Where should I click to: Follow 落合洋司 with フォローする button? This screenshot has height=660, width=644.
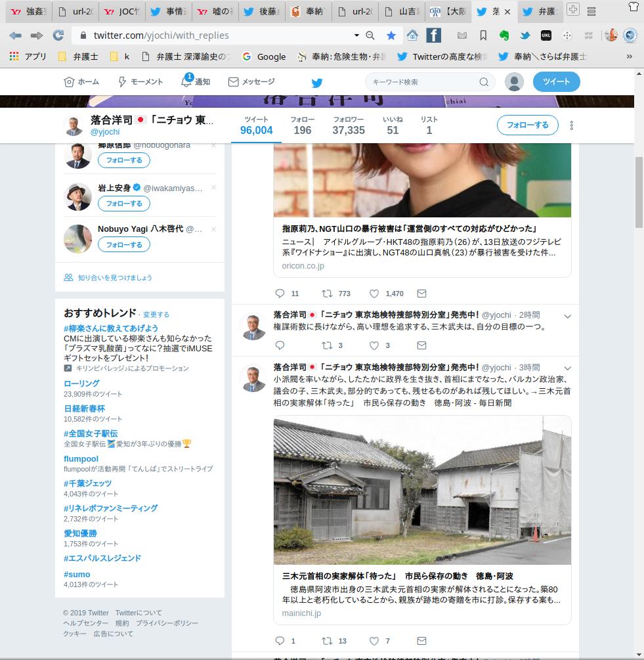[528, 125]
